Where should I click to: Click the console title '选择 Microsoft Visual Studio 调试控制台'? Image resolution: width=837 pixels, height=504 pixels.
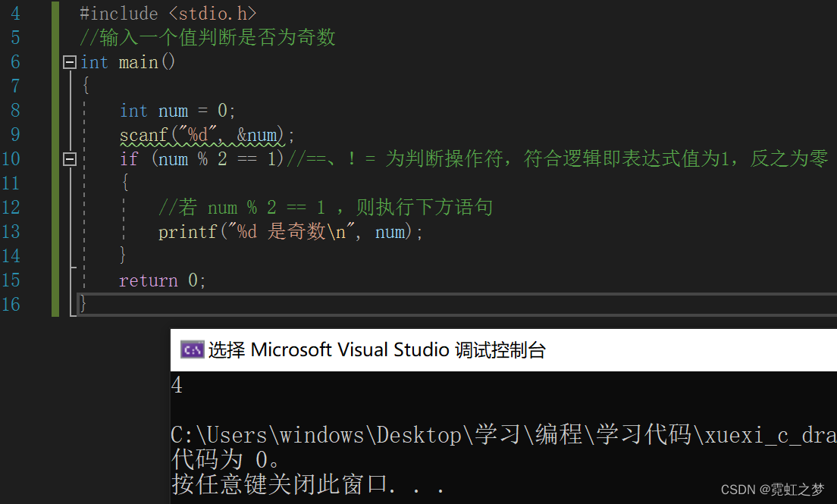(x=377, y=350)
